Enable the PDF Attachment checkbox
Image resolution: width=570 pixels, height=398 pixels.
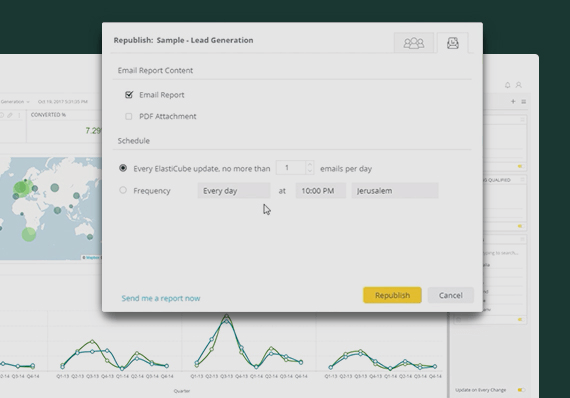[129, 116]
